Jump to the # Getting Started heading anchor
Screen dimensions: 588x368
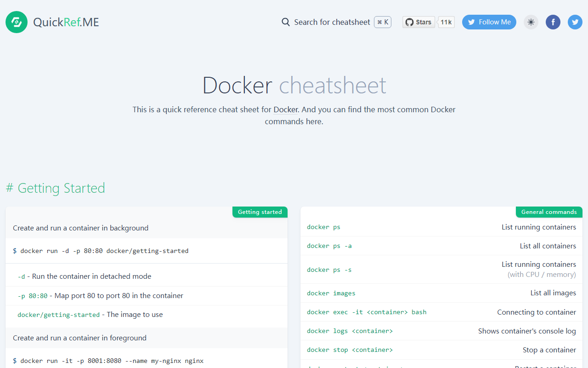(x=55, y=188)
